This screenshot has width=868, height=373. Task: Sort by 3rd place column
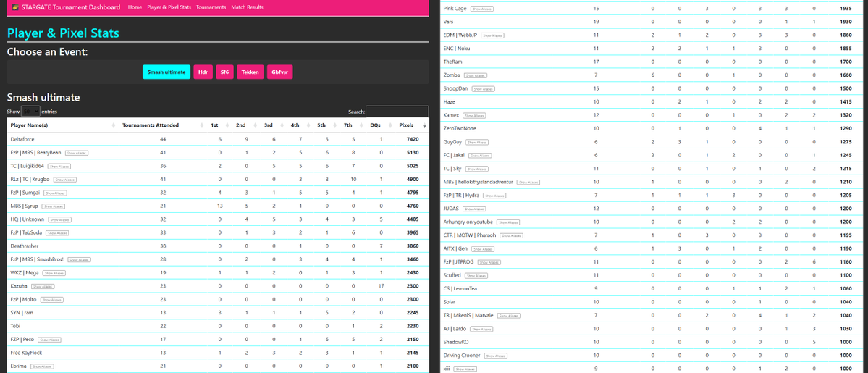pos(269,125)
